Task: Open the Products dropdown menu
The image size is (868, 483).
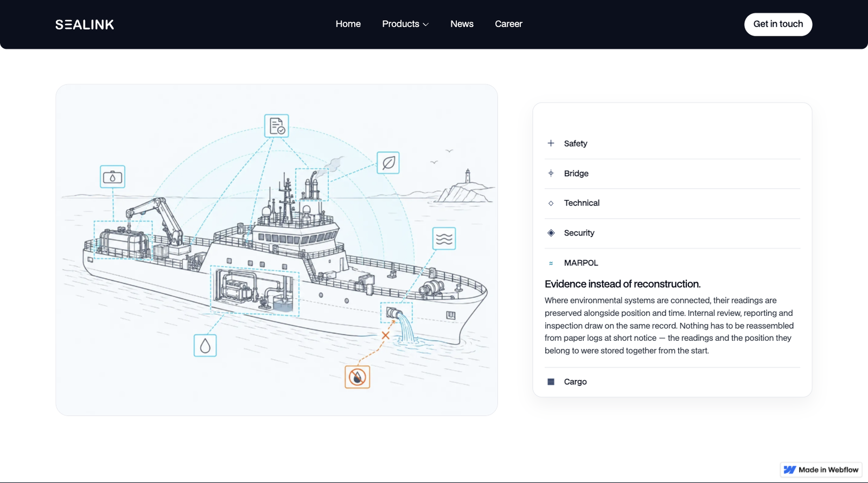Action: click(405, 24)
